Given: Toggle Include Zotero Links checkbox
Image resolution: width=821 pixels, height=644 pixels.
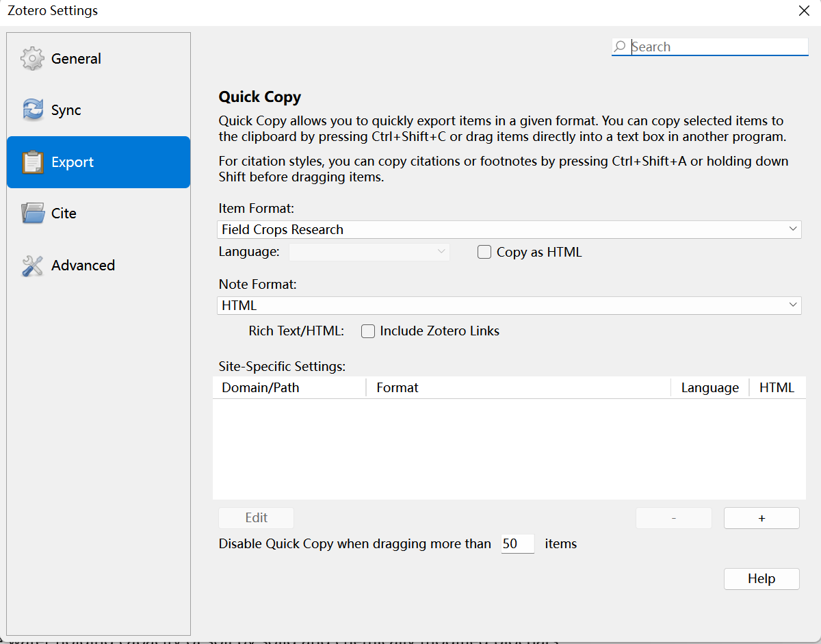Looking at the screenshot, I should [x=368, y=331].
